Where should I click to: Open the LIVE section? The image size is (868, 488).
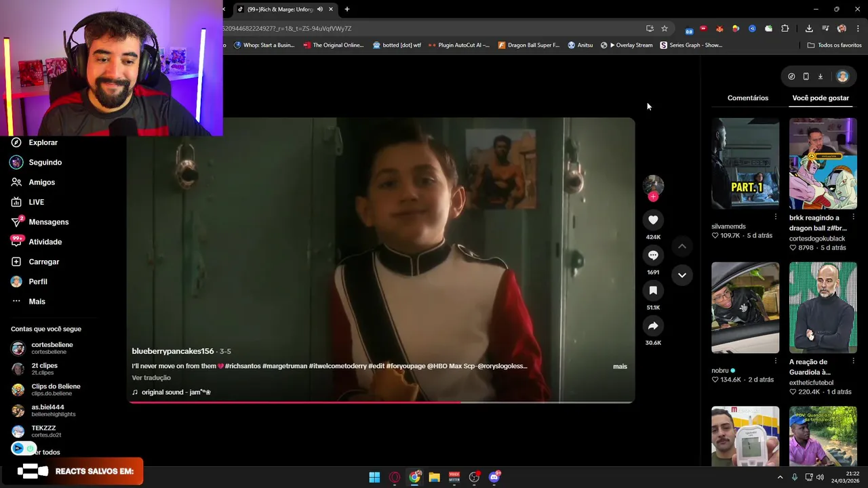tap(28, 202)
